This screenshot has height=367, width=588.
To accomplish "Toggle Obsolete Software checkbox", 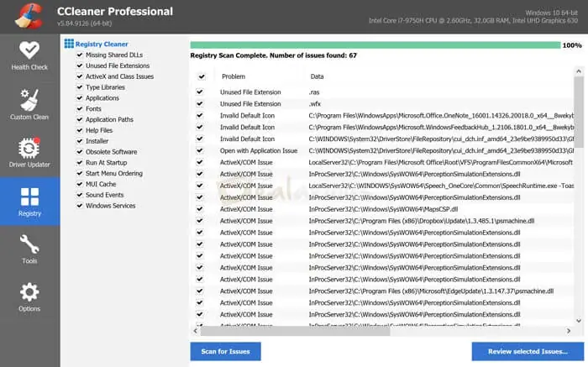I will tap(80, 152).
